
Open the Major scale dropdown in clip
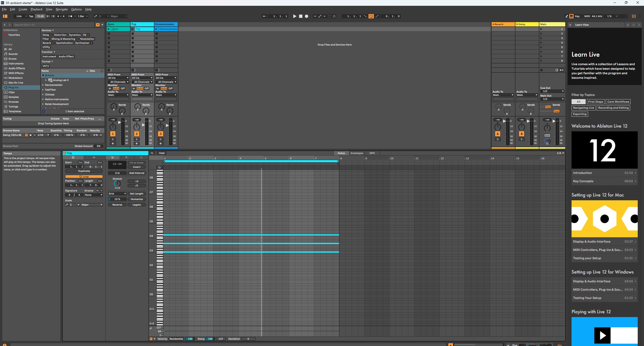(x=92, y=205)
